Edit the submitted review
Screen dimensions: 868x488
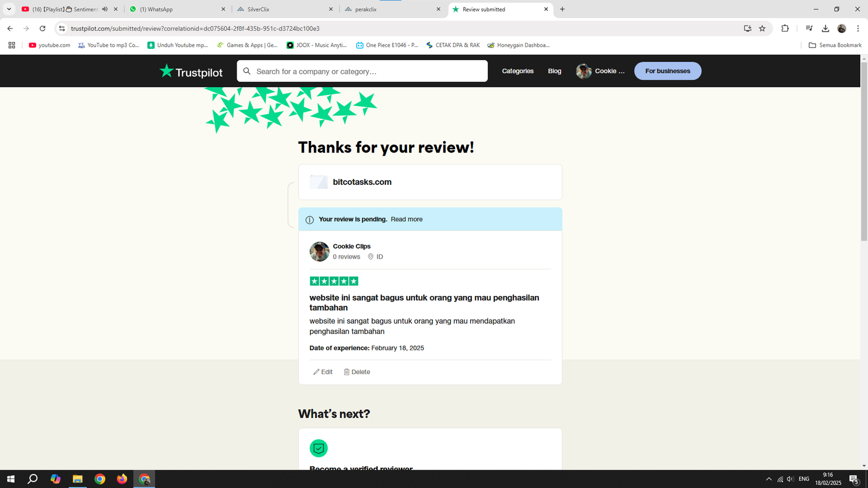click(x=323, y=372)
